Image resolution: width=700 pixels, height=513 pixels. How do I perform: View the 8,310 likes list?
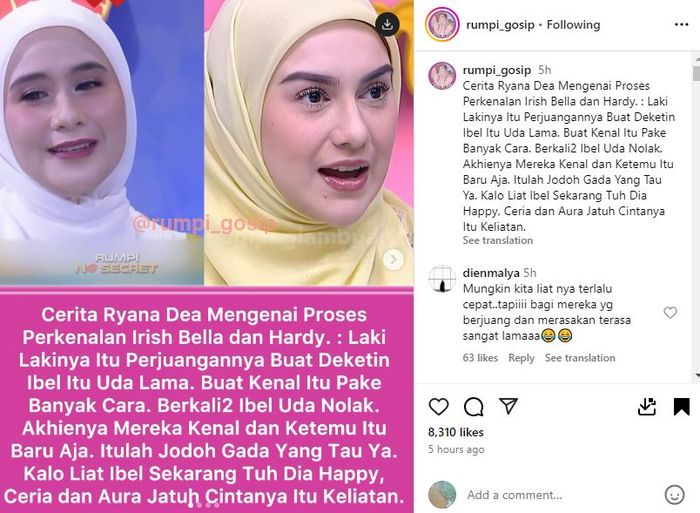pos(455,432)
